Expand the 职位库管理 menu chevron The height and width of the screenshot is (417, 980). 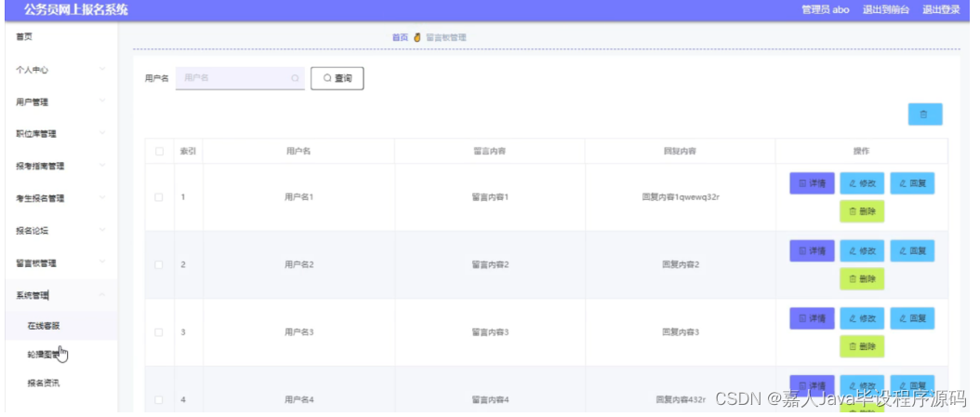click(x=102, y=133)
